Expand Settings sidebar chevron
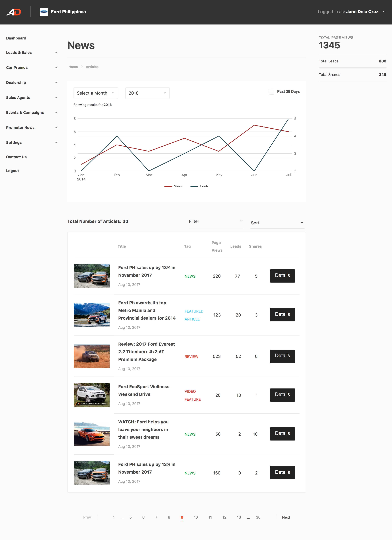This screenshot has width=392, height=540. coord(56,142)
